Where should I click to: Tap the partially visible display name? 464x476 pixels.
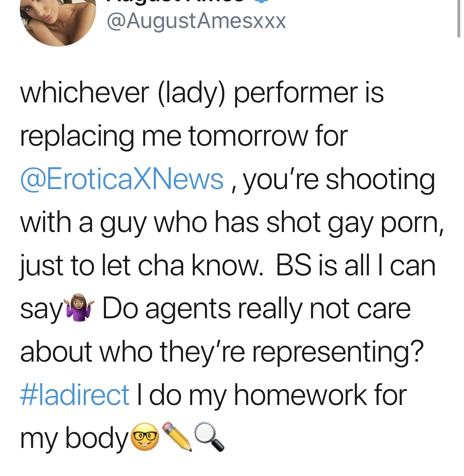pos(176,1)
